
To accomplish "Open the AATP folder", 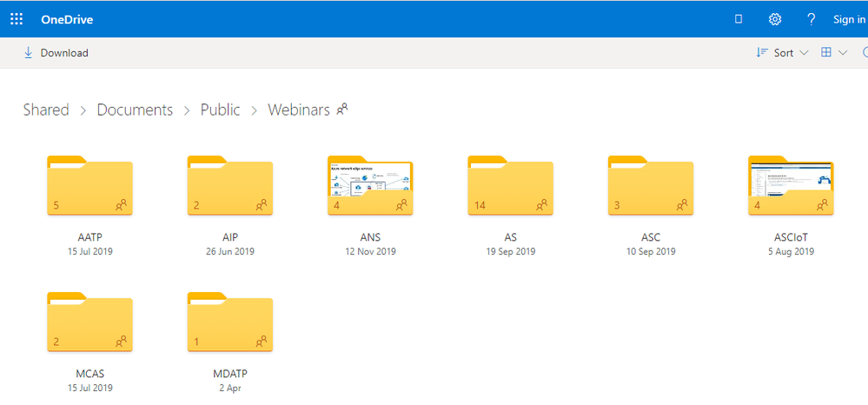I will click(89, 186).
